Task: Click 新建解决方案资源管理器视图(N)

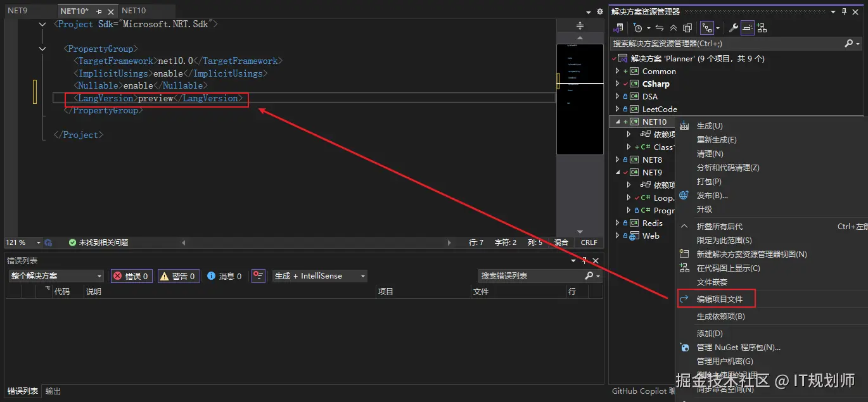Action: 751,254
